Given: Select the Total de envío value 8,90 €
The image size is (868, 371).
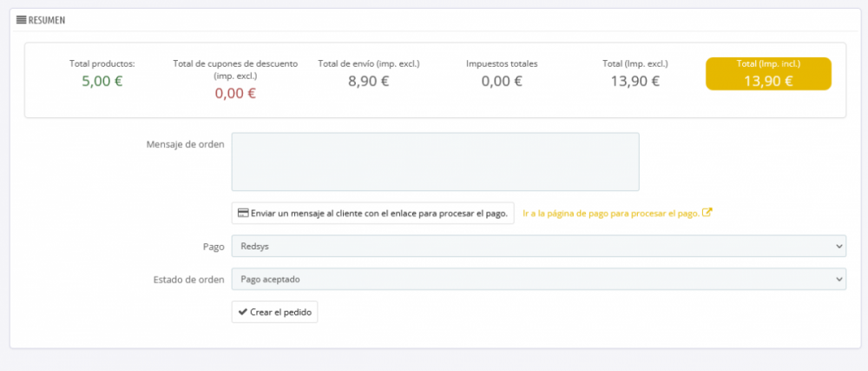Looking at the screenshot, I should click(369, 81).
